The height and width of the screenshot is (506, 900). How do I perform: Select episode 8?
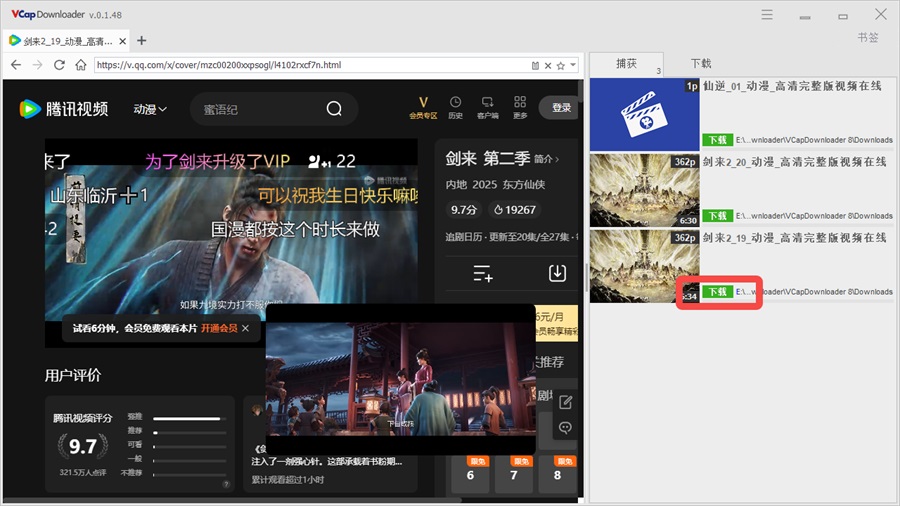coord(557,474)
